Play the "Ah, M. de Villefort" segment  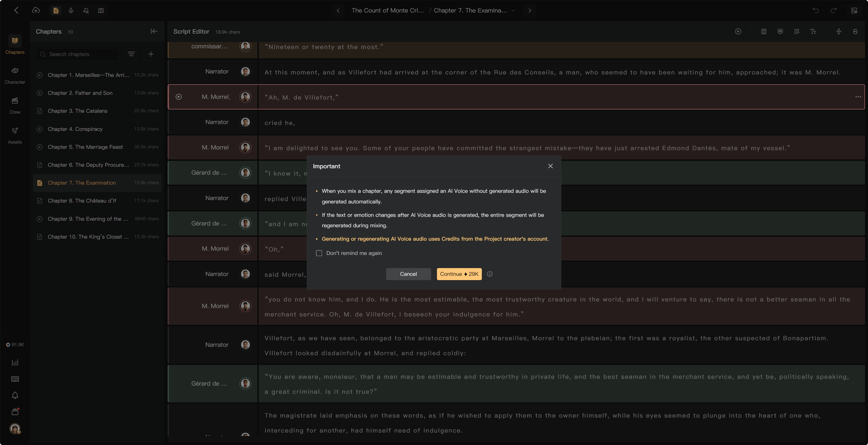click(179, 97)
